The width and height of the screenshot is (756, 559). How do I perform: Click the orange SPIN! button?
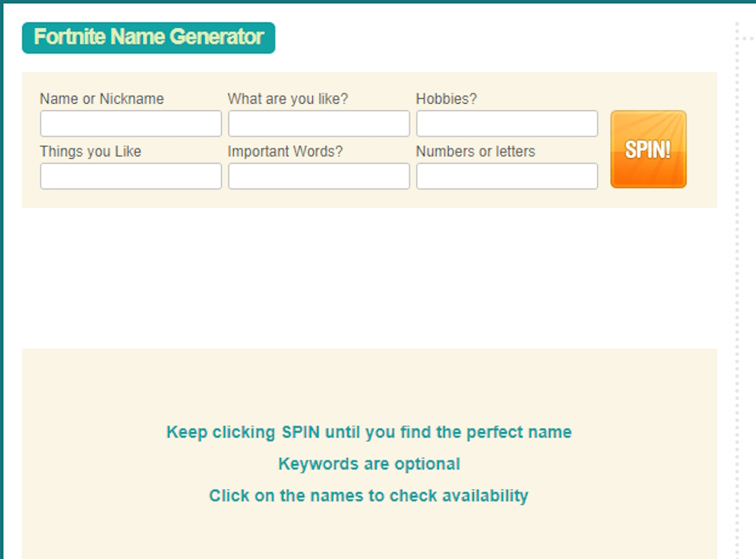pos(647,149)
